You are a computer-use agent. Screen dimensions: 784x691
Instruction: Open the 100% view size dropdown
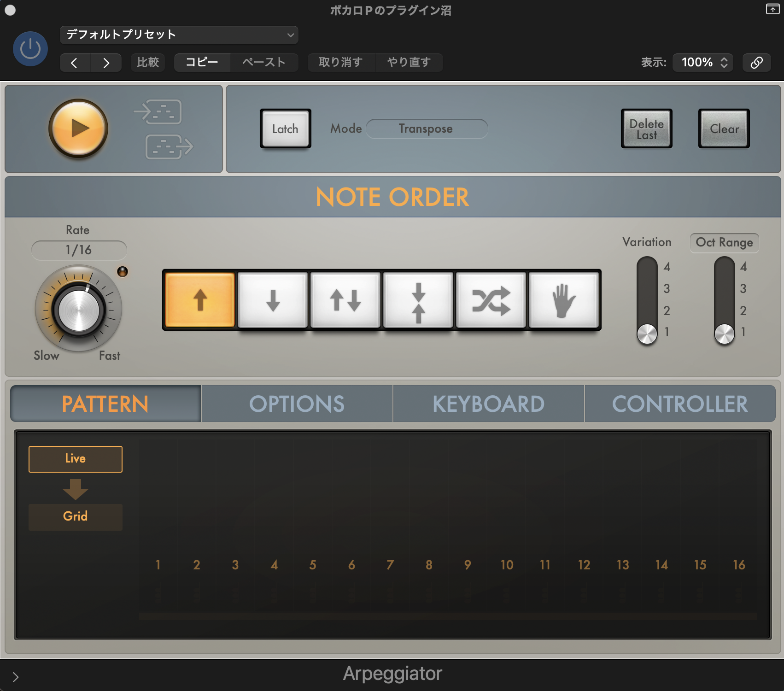tap(703, 62)
